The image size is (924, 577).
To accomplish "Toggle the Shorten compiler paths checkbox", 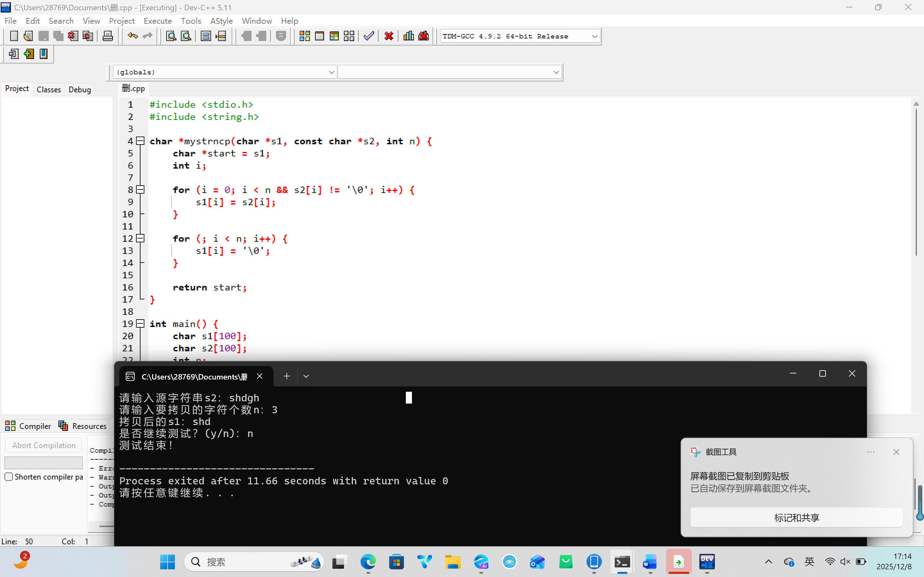I will click(x=9, y=477).
